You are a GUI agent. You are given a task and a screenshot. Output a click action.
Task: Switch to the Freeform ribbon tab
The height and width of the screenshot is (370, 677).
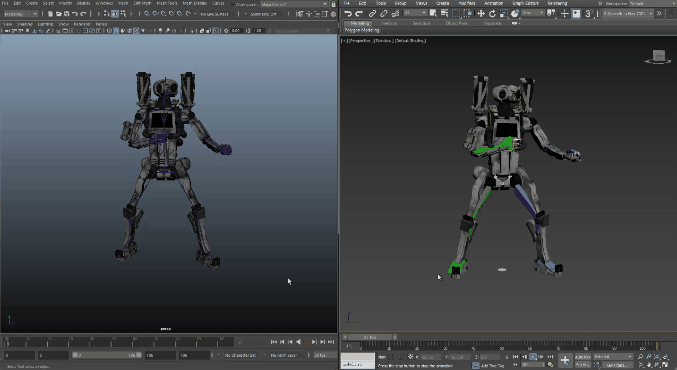pos(389,23)
